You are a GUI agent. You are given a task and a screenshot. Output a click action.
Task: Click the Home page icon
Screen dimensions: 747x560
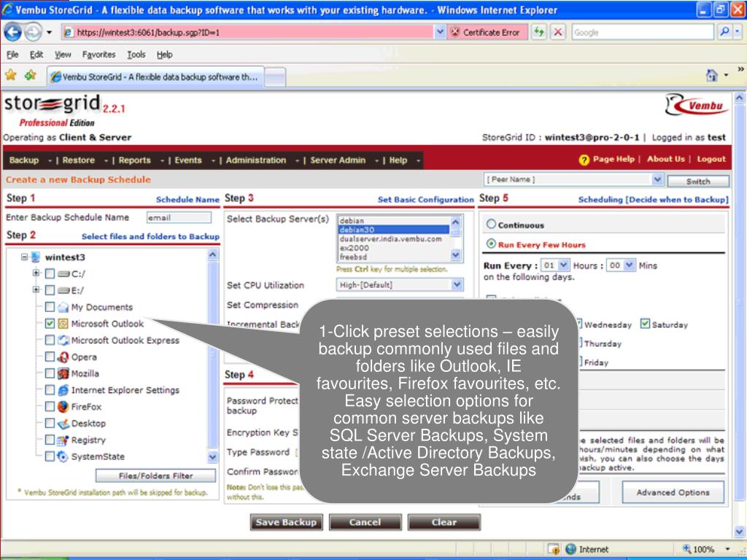712,75
